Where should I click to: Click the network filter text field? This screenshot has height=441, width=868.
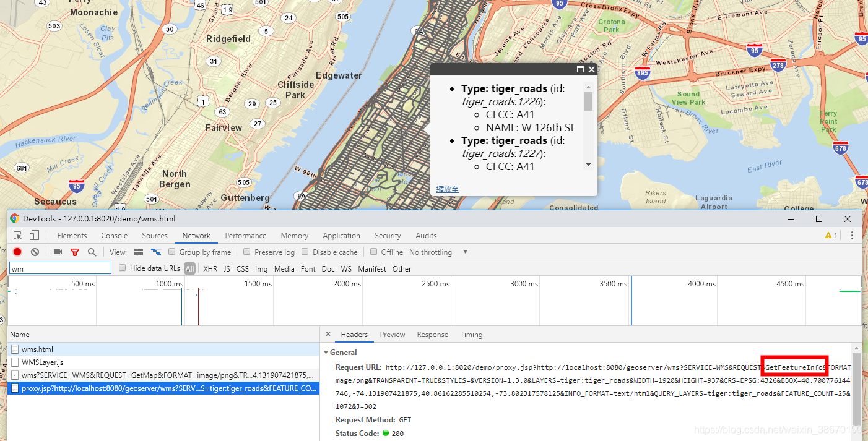[x=60, y=268]
